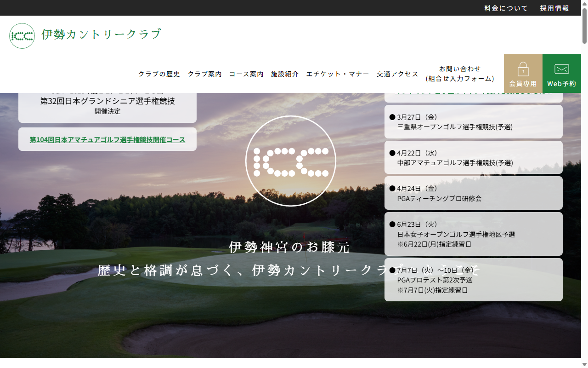Open the コース案内 menu item
The image size is (588, 368).
(x=246, y=74)
